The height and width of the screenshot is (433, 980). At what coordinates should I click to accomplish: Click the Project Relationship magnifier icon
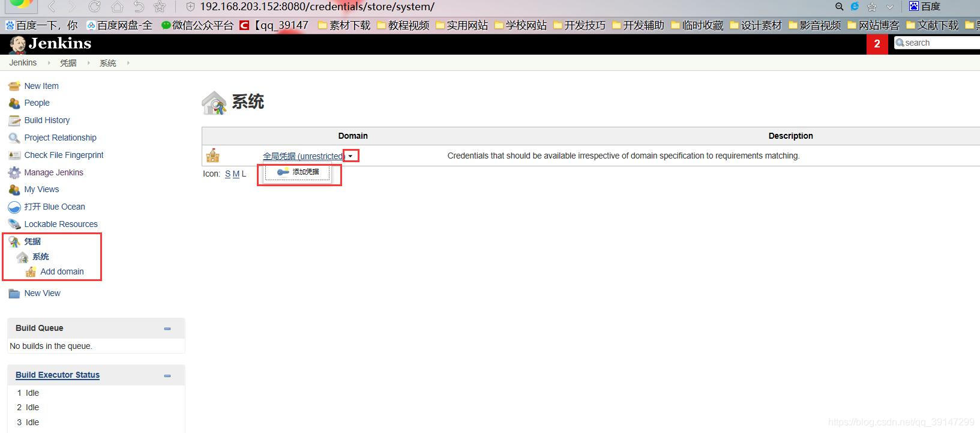click(14, 138)
